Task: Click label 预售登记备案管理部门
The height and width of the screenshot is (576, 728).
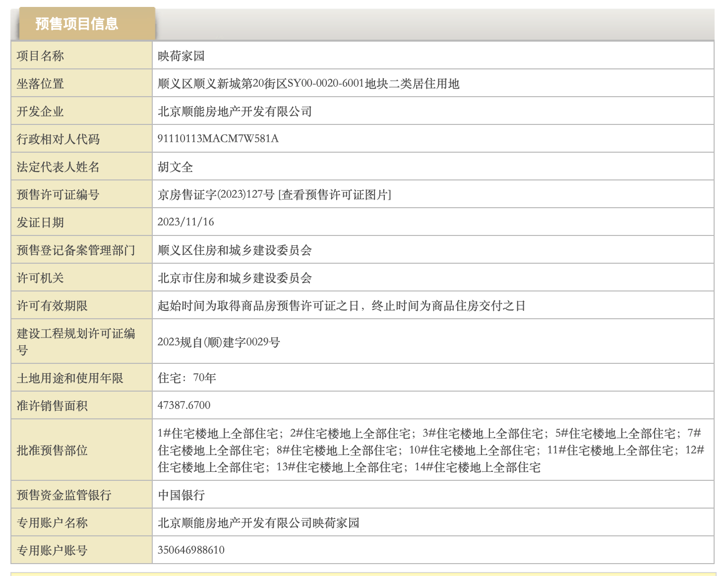Action: coord(76,250)
